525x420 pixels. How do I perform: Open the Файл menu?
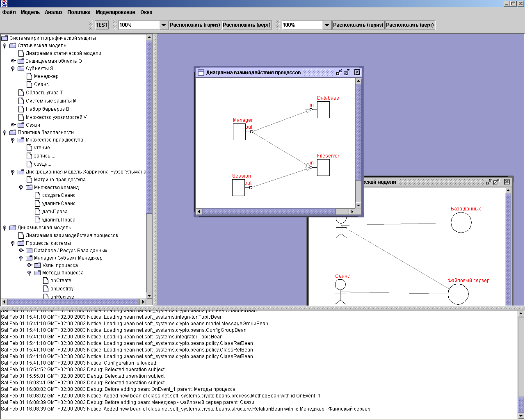tap(9, 12)
